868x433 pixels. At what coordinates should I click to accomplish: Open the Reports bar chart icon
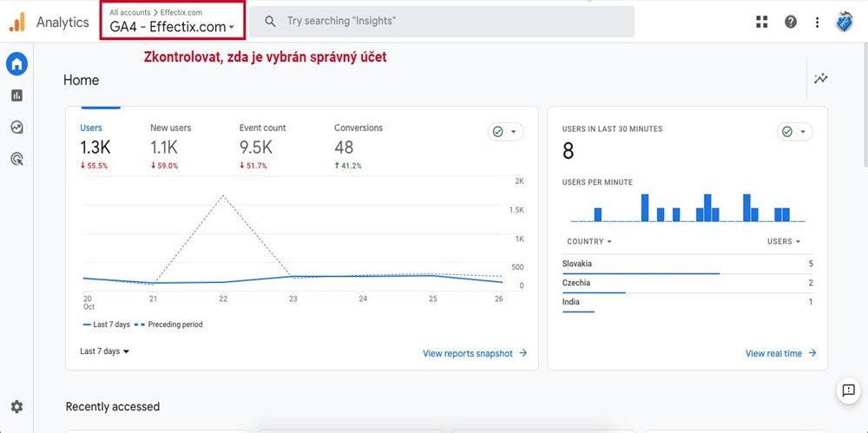[17, 95]
